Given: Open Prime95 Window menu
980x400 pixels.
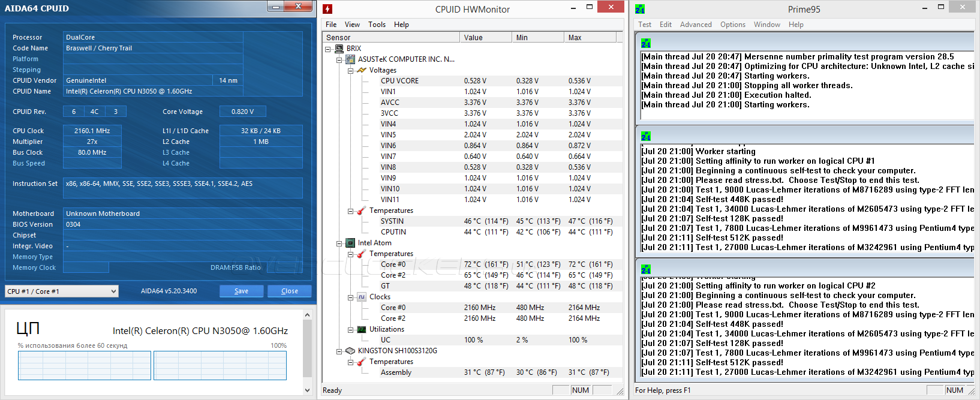Looking at the screenshot, I should 767,25.
